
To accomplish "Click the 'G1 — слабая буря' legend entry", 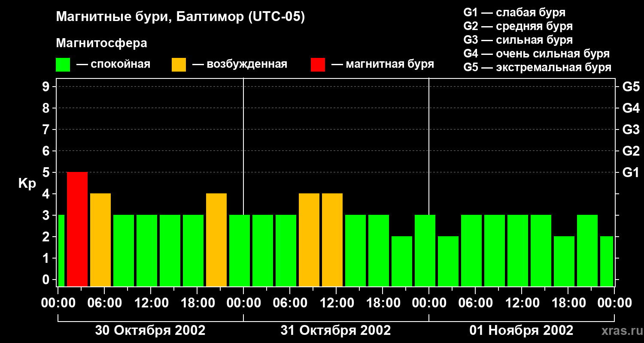I will tap(514, 12).
